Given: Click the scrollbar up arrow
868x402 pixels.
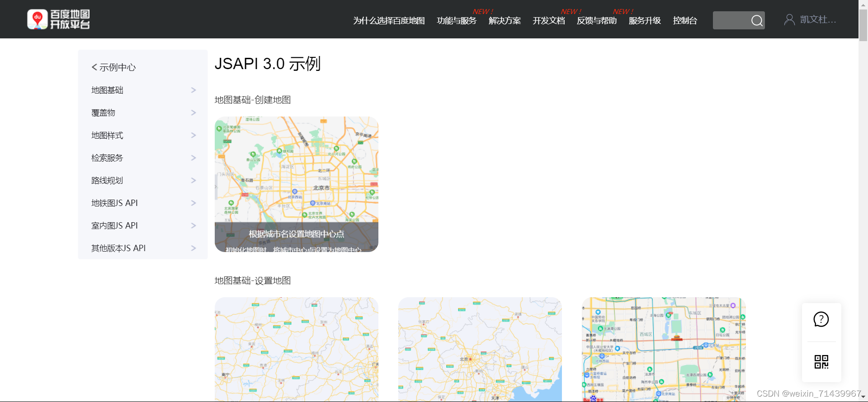Looking at the screenshot, I should [863, 4].
